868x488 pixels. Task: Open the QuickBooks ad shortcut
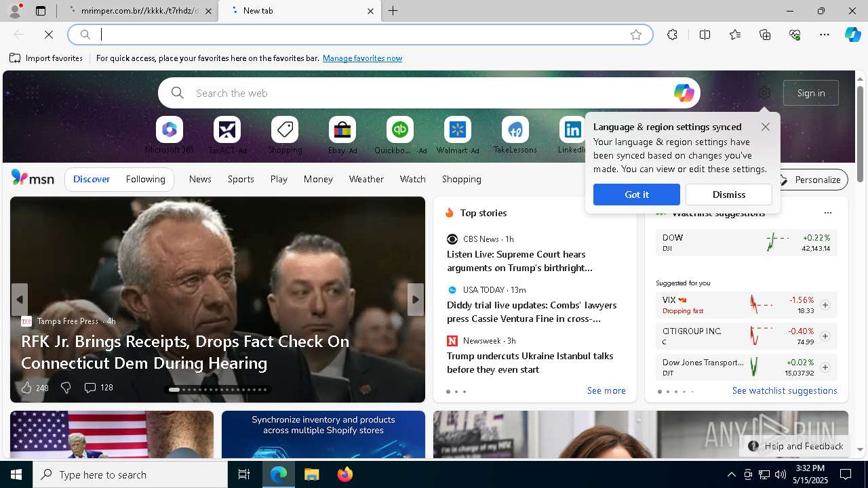[x=400, y=136]
